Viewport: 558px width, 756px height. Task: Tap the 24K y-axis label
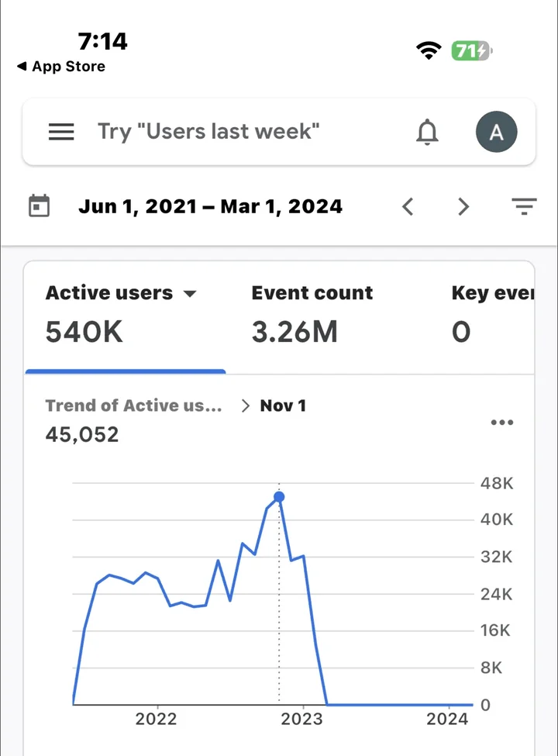tap(496, 594)
